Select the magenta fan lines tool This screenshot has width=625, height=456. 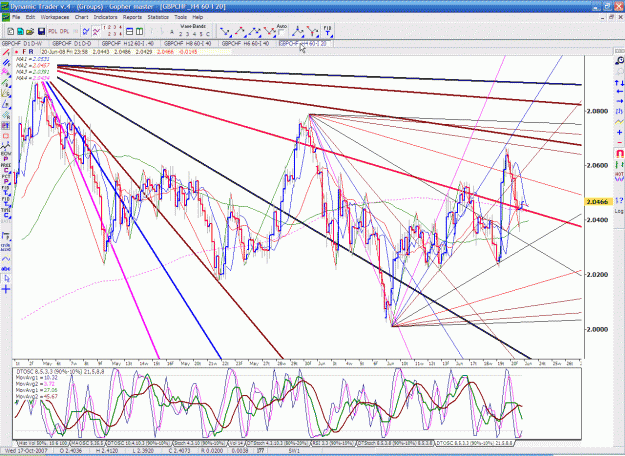pyautogui.click(x=6, y=72)
